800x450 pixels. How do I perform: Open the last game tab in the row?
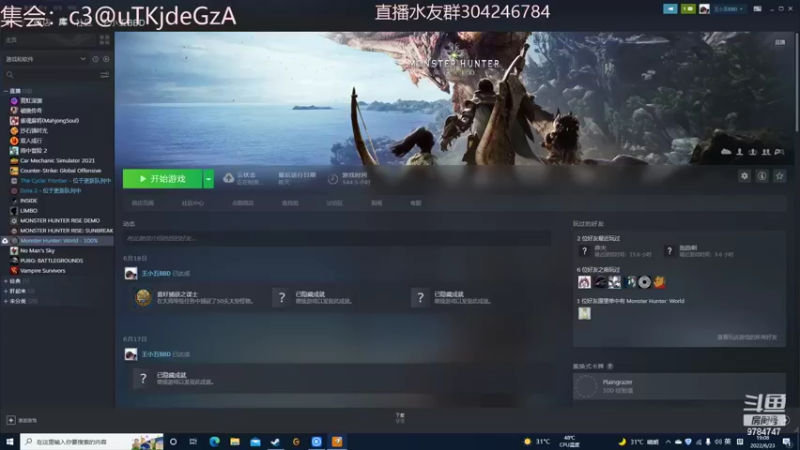[x=416, y=203]
